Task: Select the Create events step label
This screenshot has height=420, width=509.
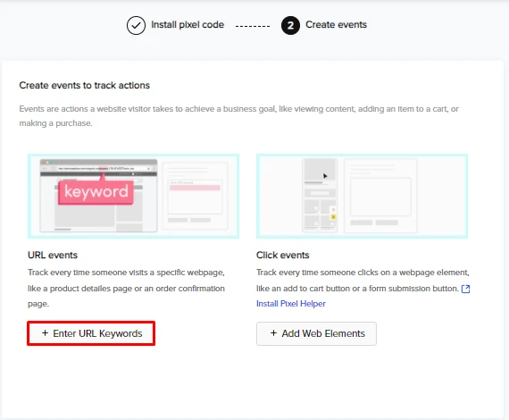Action: (x=337, y=25)
